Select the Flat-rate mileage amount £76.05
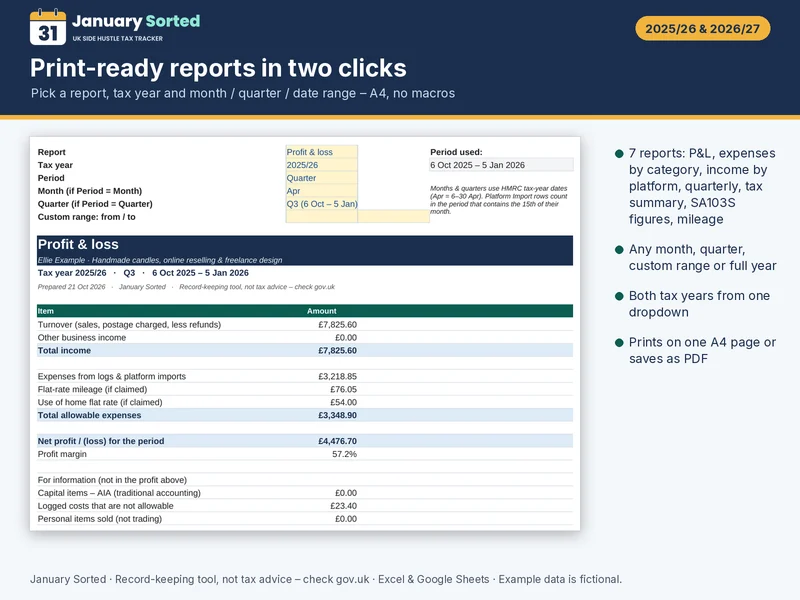This screenshot has height=600, width=800. tap(343, 389)
